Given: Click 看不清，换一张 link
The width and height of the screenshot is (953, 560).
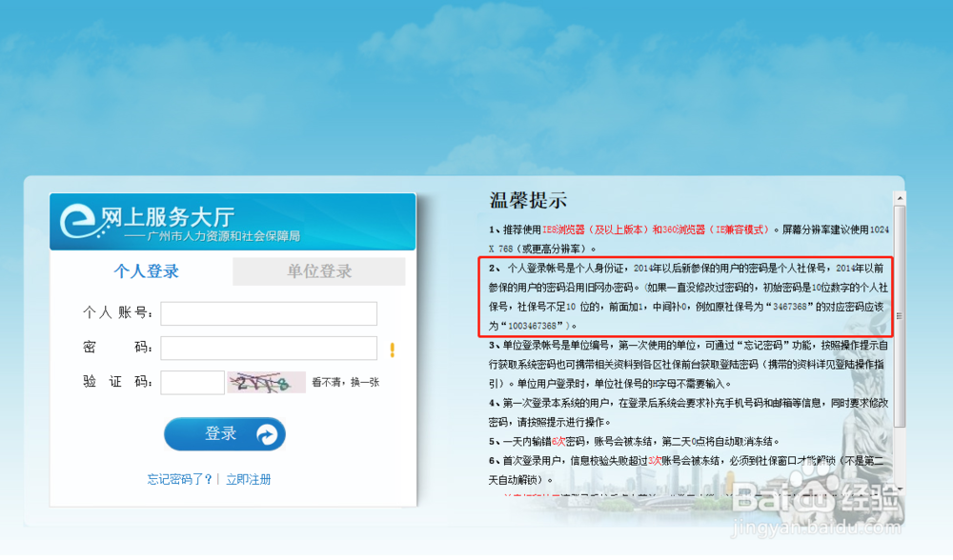Looking at the screenshot, I should tap(345, 382).
